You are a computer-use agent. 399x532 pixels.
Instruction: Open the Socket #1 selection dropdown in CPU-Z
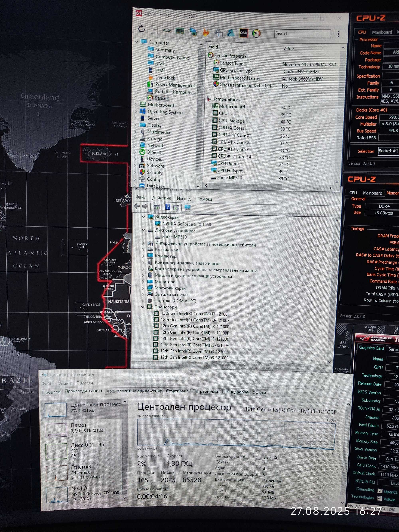(388, 151)
